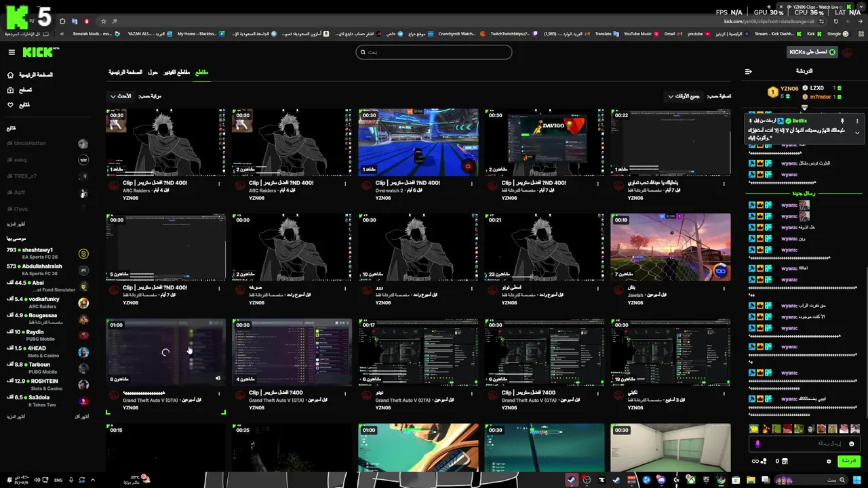
Task: Click the green KICK logo
Action: tap(41, 52)
